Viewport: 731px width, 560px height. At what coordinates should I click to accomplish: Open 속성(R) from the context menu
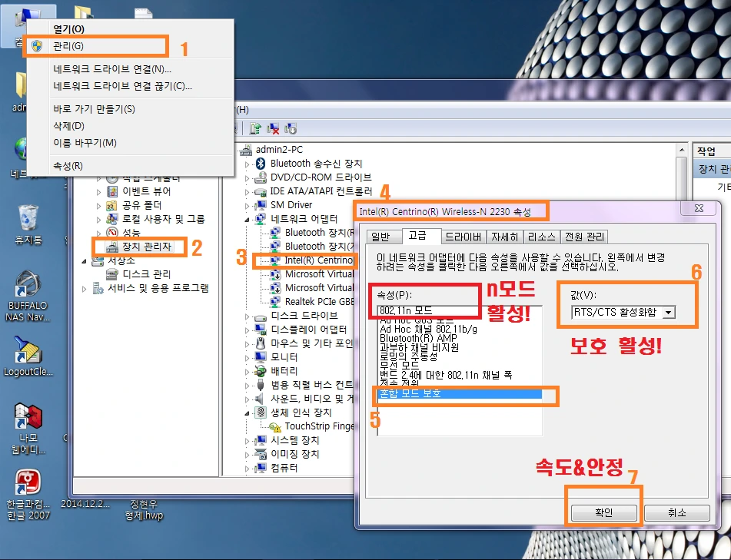coord(130,166)
